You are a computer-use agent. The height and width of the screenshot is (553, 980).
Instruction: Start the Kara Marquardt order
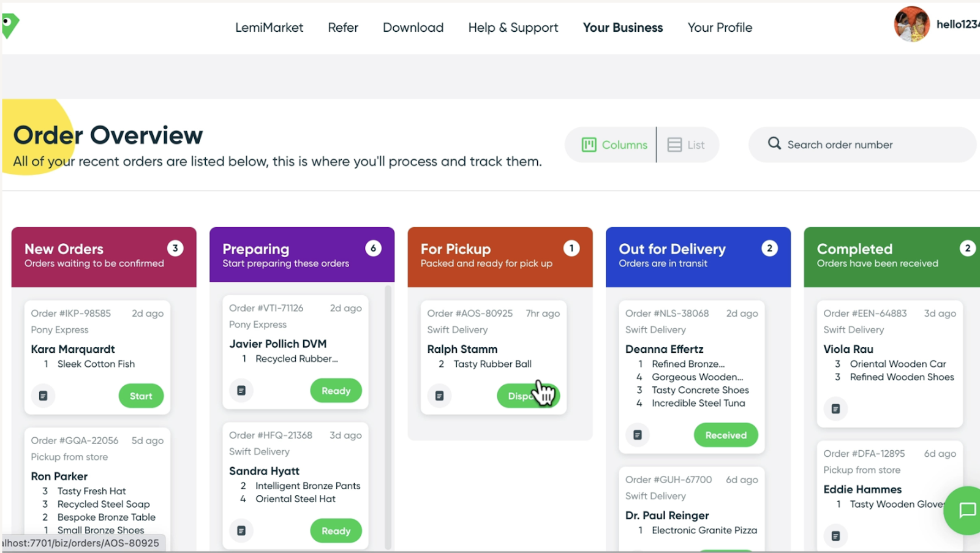(x=141, y=396)
